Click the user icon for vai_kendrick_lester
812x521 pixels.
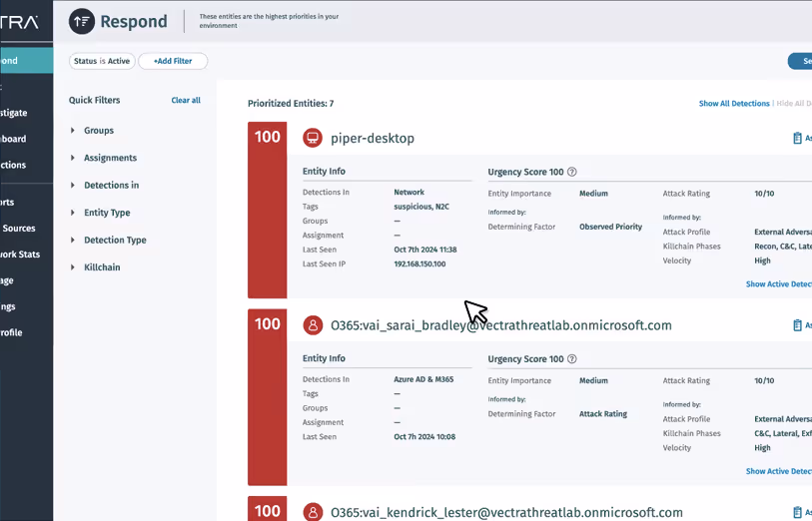pyautogui.click(x=313, y=512)
